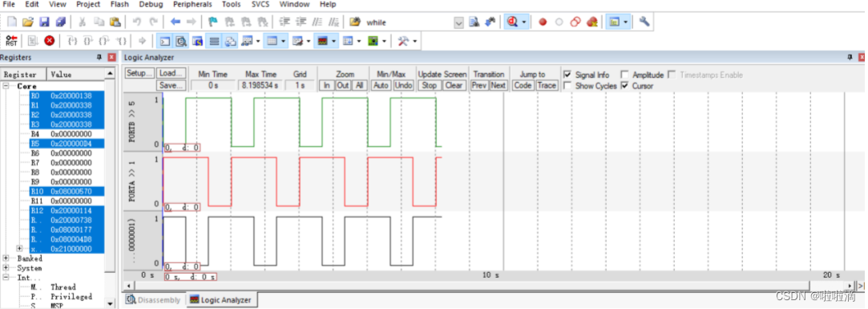Click the Save... button

[171, 85]
